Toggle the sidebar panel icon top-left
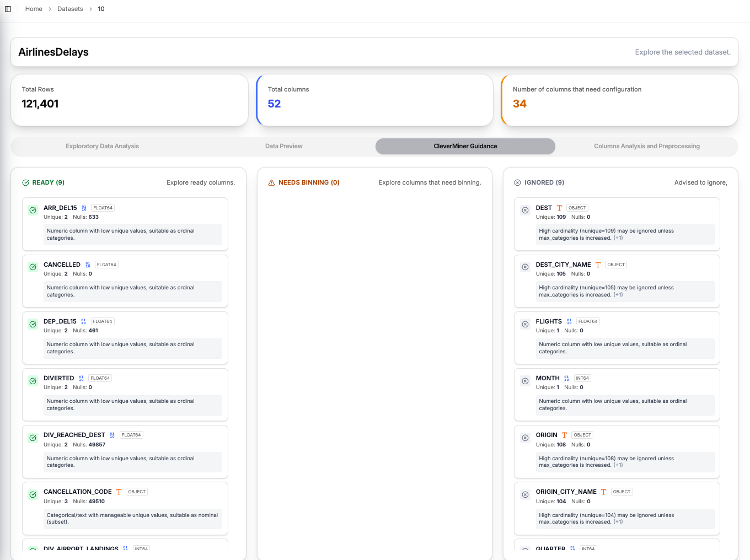Viewport: 750px width, 560px height. [x=8, y=9]
